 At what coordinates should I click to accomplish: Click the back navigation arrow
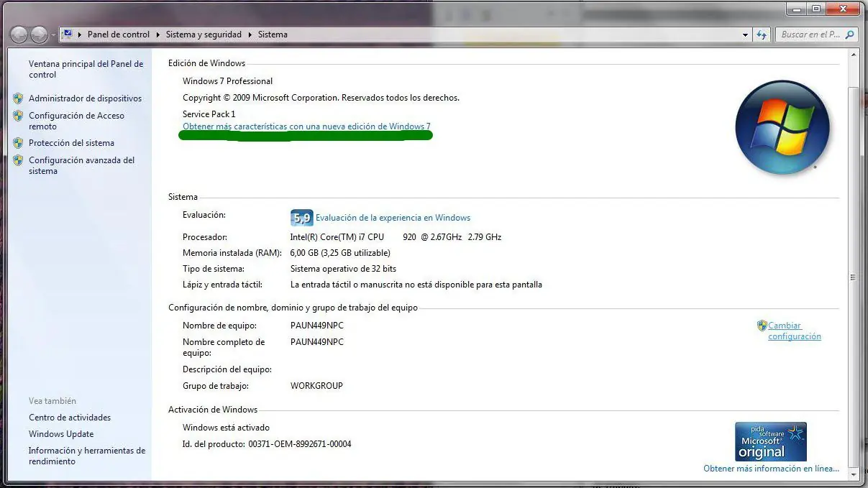point(20,34)
